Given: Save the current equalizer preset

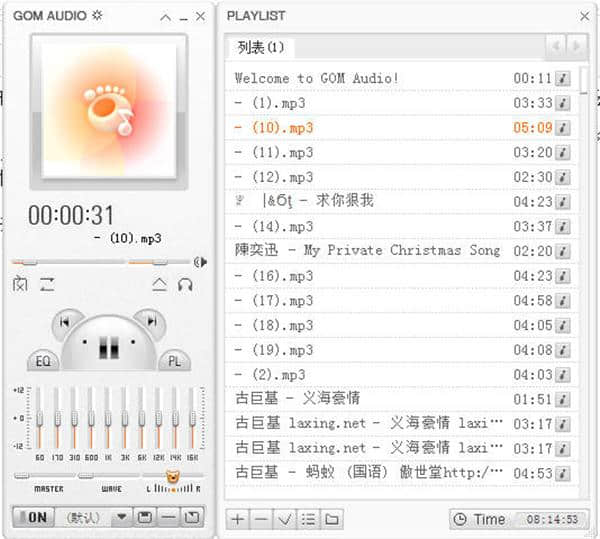Looking at the screenshot, I should tap(145, 517).
